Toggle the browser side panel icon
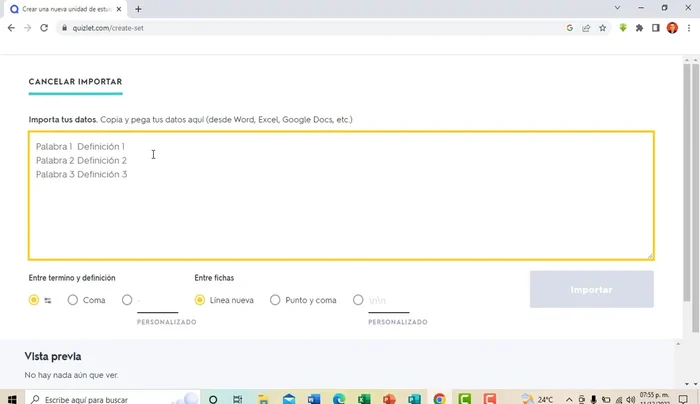 pyautogui.click(x=656, y=28)
